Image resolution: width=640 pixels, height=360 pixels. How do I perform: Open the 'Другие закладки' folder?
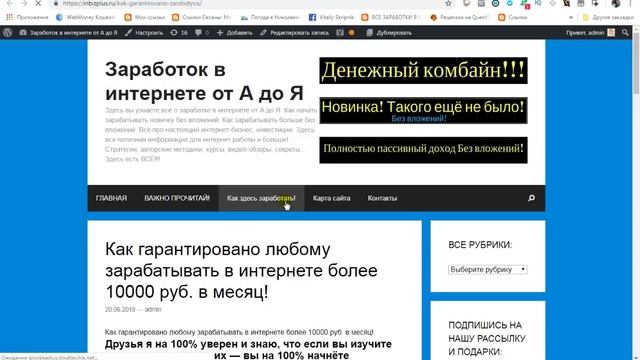[608, 17]
